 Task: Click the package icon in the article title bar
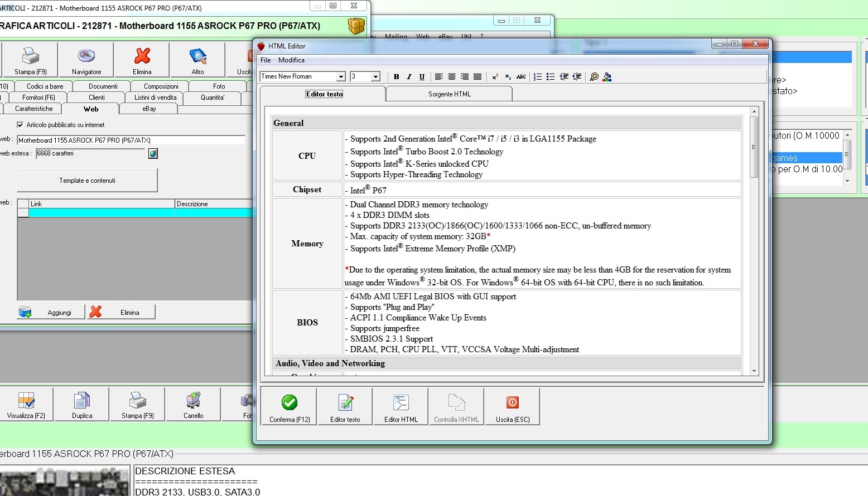tap(356, 26)
